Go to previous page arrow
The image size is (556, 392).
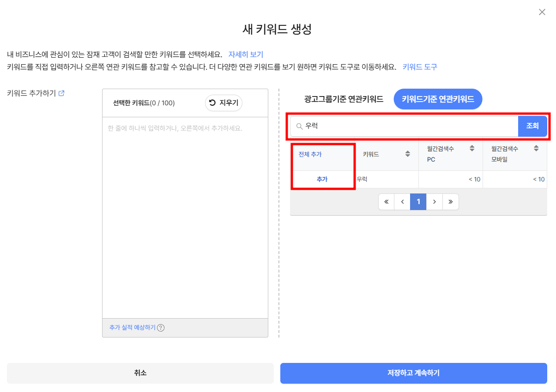point(402,202)
